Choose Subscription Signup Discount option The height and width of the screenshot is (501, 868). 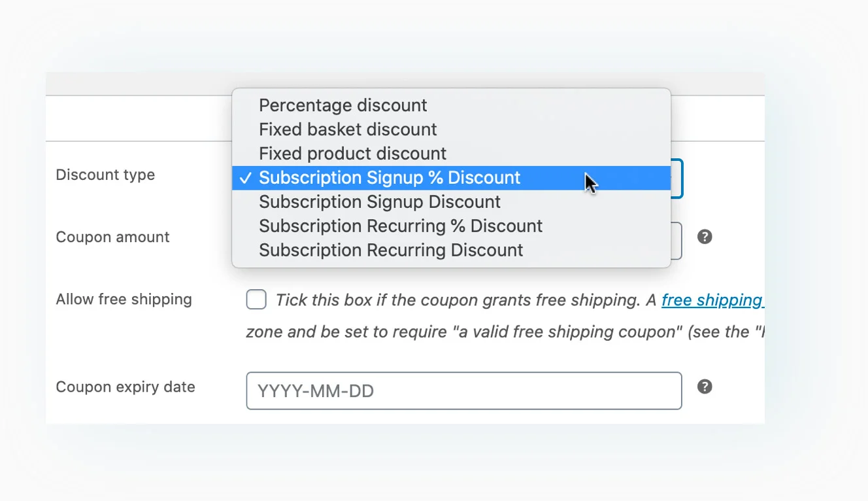point(451,202)
